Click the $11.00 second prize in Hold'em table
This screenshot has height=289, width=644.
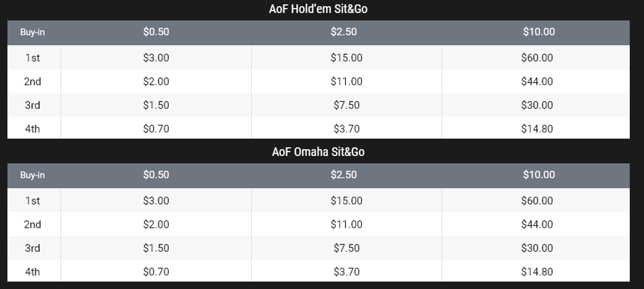pos(346,82)
